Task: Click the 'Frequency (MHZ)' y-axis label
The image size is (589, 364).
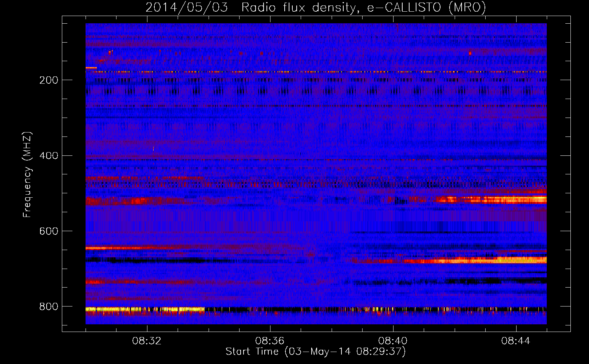Action: click(x=27, y=174)
